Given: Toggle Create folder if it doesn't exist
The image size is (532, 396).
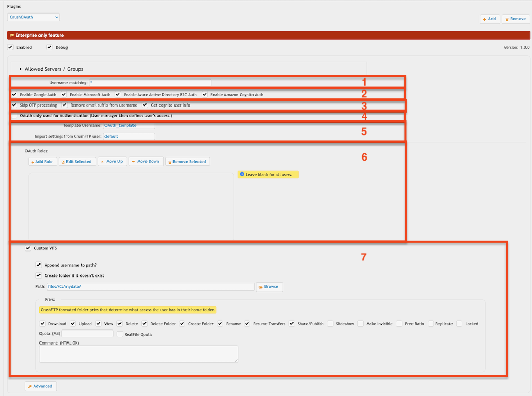Looking at the screenshot, I should coord(38,275).
